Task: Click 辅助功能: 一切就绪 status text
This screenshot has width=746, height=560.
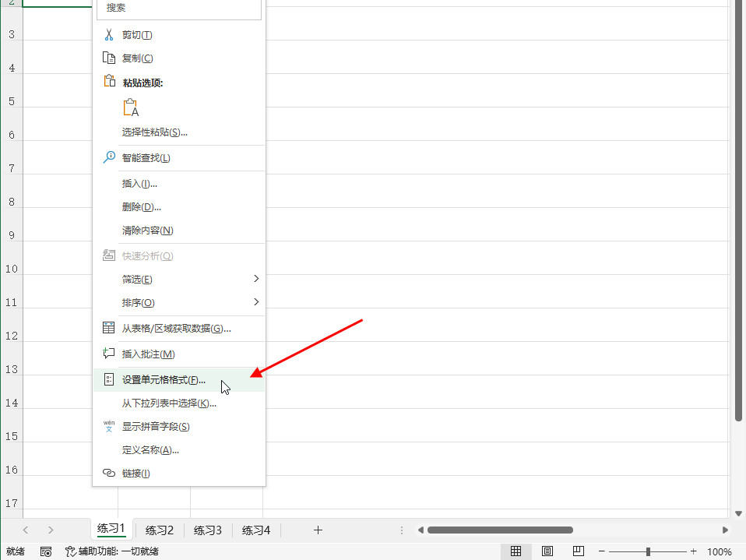Action: [x=118, y=551]
